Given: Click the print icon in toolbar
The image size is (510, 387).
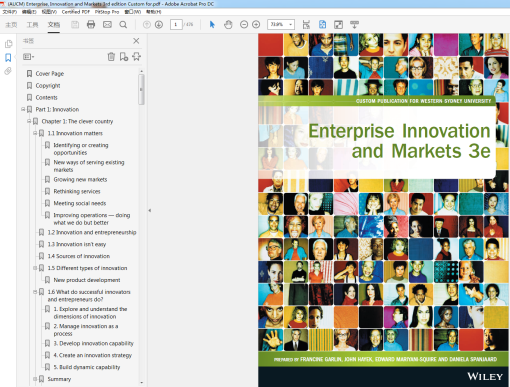Looking at the screenshot, I should tap(91, 24).
